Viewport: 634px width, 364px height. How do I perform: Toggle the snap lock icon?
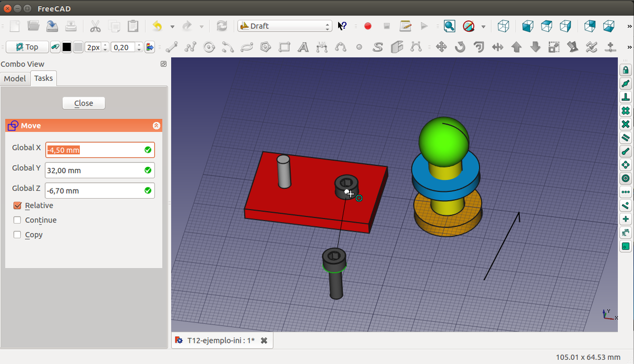(626, 70)
